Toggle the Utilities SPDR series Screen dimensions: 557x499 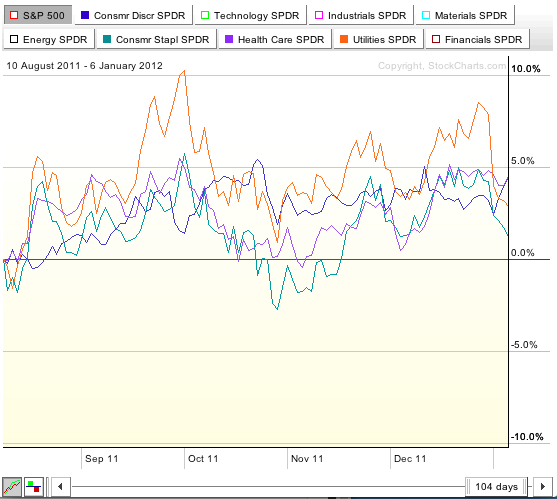click(379, 39)
